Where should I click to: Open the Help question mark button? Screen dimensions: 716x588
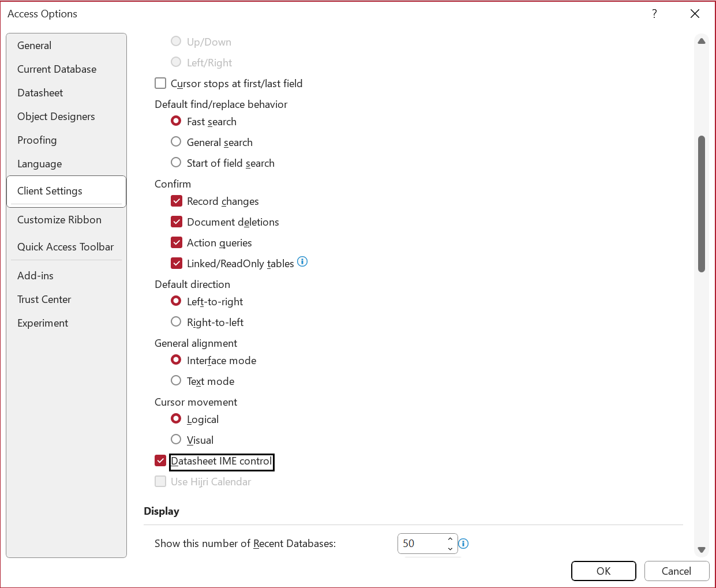(x=654, y=13)
